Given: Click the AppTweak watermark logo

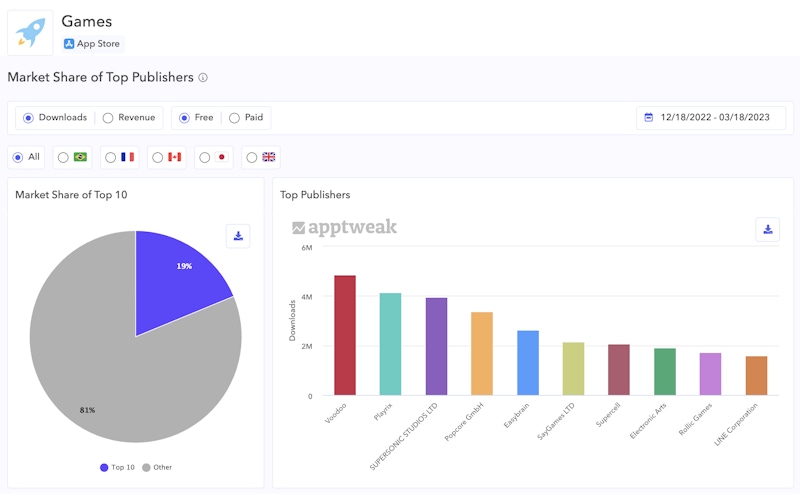Looking at the screenshot, I should click(345, 228).
